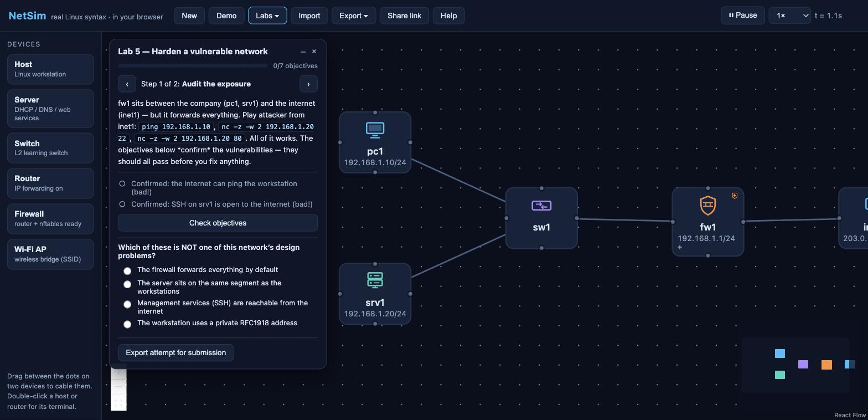Click pc1's left-side connection handle

pyautogui.click(x=340, y=142)
